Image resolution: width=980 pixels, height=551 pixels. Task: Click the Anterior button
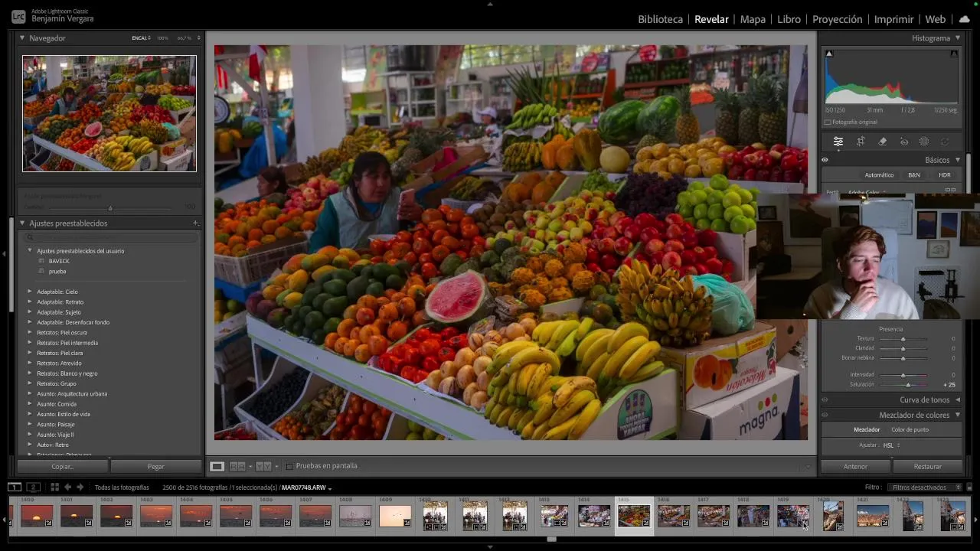pyautogui.click(x=855, y=466)
